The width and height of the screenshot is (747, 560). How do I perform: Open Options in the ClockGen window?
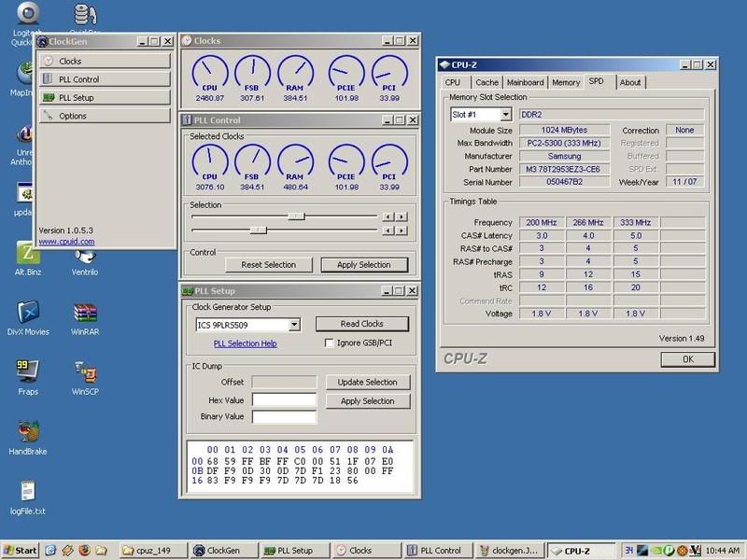105,116
